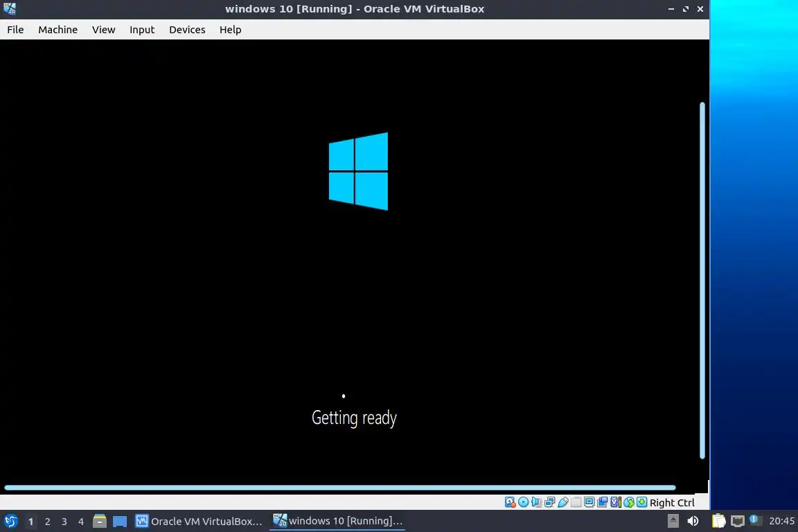This screenshot has width=798, height=532.
Task: Click the optical disk status icon
Action: [523, 502]
